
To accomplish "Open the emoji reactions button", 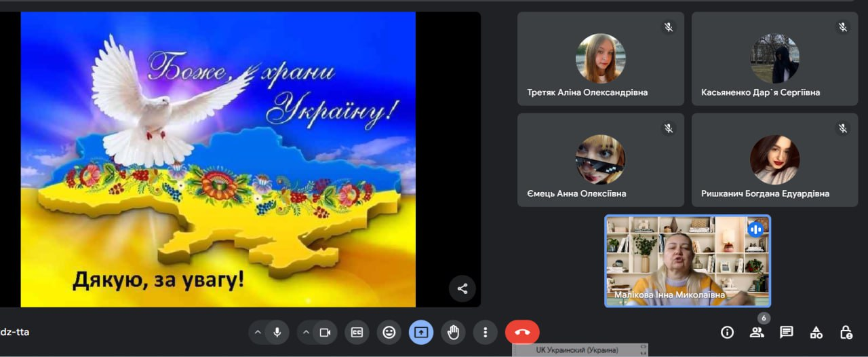I will (x=389, y=333).
